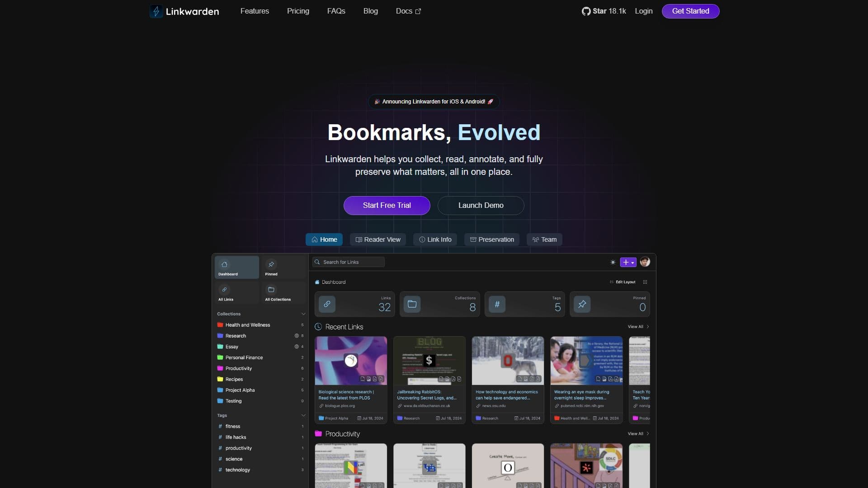Select the life hacks tag
868x488 pixels.
[x=260, y=437]
